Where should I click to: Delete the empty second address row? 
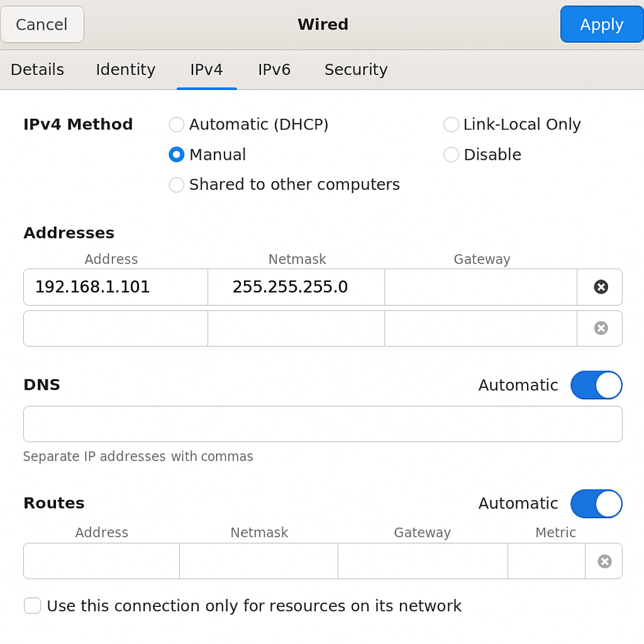click(600, 328)
